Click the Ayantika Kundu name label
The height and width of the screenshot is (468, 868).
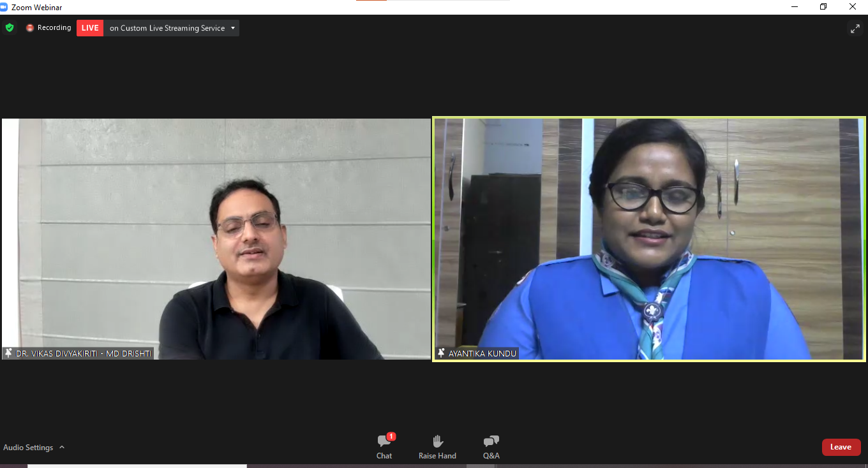483,353
